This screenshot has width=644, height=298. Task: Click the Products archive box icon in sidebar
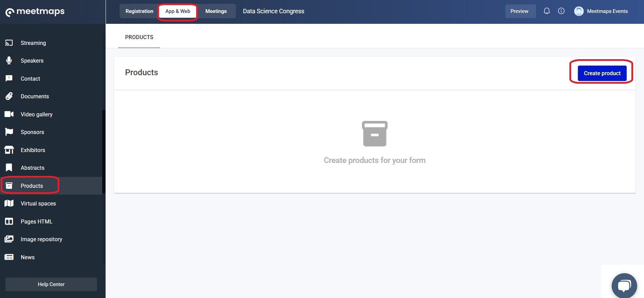point(9,186)
